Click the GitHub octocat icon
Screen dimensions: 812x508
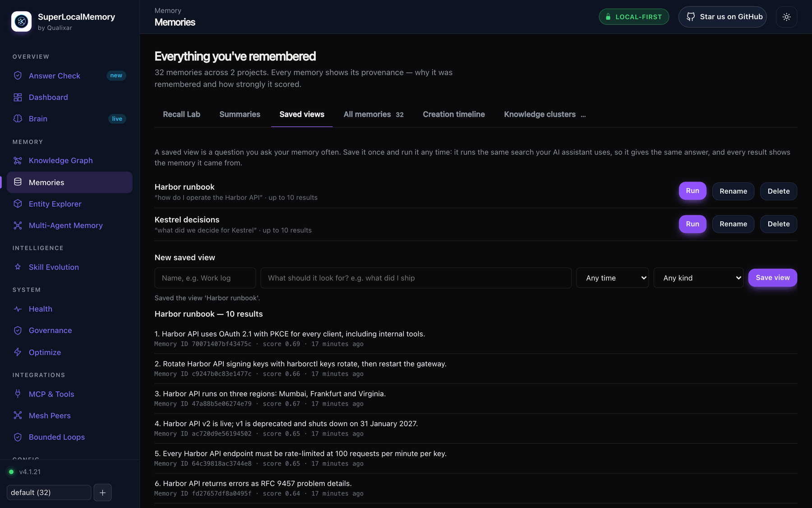pyautogui.click(x=691, y=17)
